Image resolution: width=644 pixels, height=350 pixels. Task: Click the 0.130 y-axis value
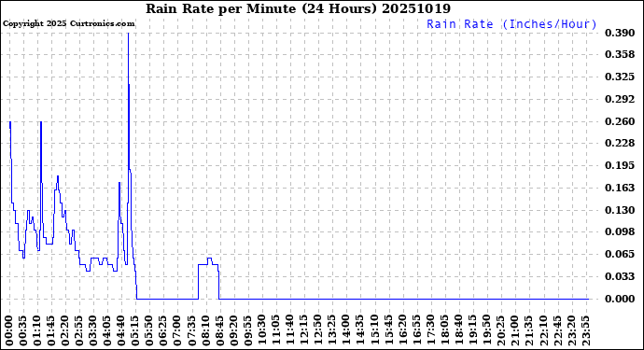[620, 210]
